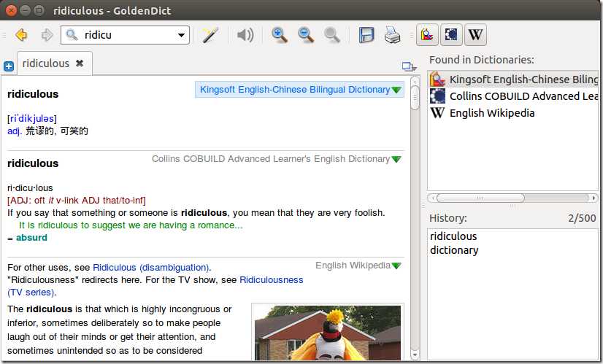The height and width of the screenshot is (364, 603).
Task: Click the article scroll down arrow
Action: 415,355
